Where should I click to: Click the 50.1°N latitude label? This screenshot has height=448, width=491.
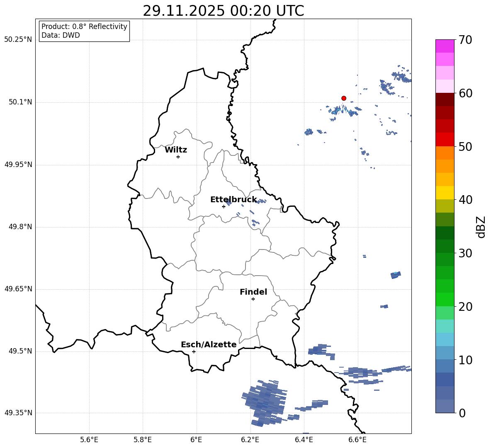point(20,102)
